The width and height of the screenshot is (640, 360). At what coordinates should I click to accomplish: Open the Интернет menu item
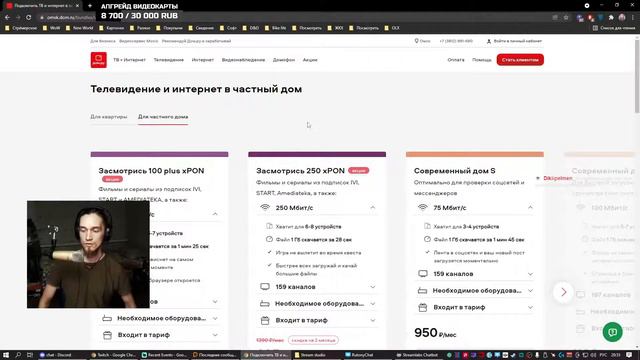click(202, 60)
